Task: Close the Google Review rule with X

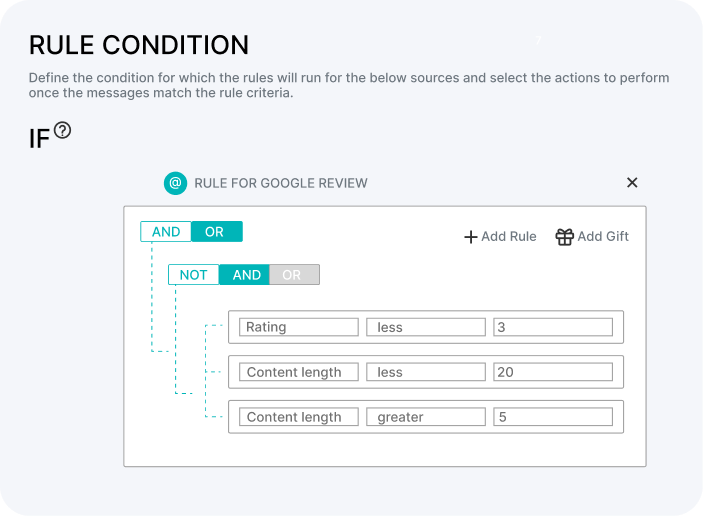Action: [x=632, y=182]
